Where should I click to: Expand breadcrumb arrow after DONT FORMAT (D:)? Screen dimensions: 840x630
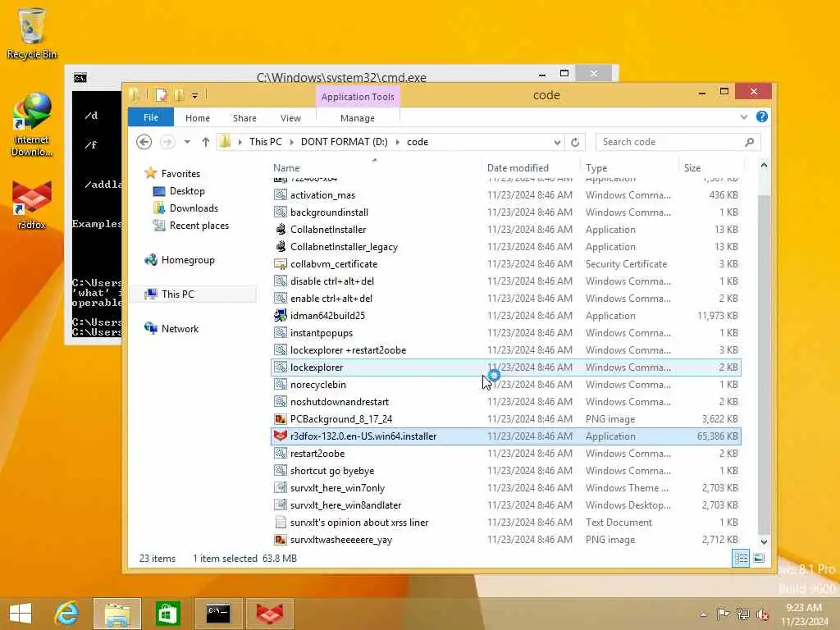[x=398, y=142]
